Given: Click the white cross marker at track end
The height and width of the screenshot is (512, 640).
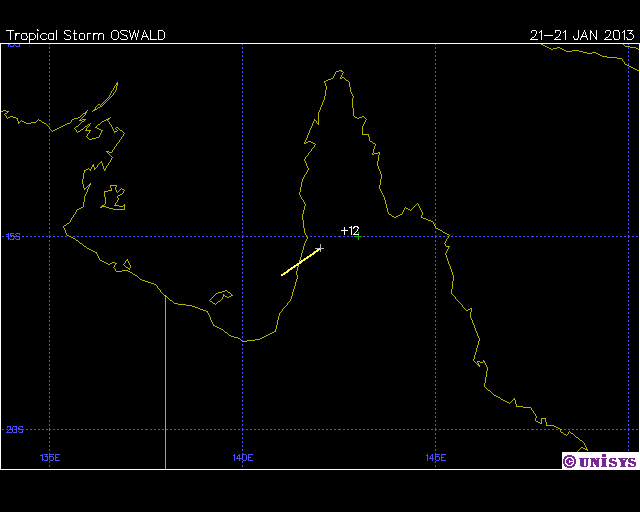Looking at the screenshot, I should point(320,247).
